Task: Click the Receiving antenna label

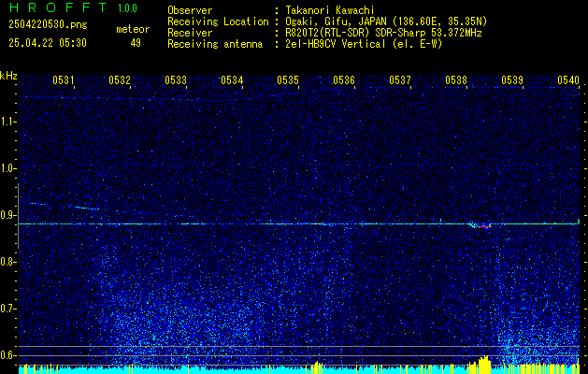Action: [215, 44]
